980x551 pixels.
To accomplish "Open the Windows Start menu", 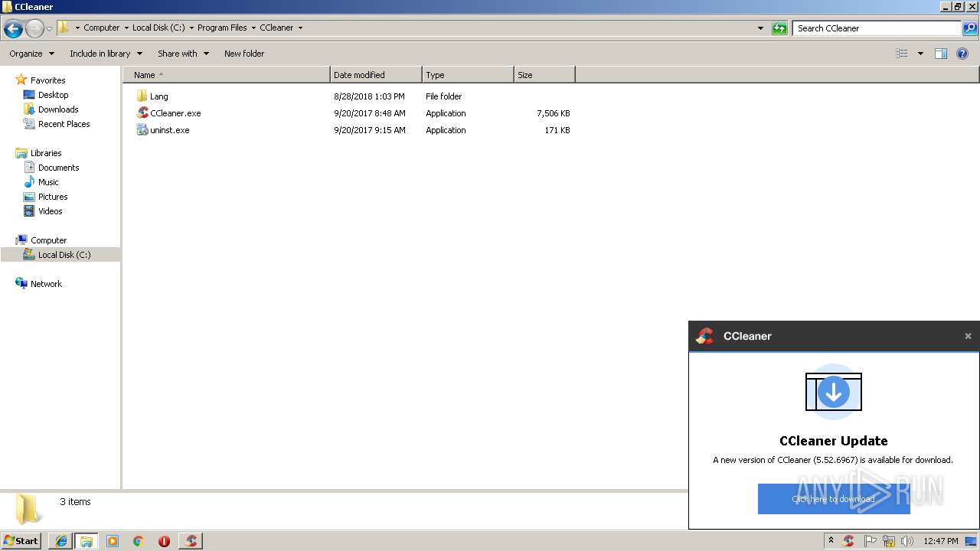I will [x=21, y=540].
